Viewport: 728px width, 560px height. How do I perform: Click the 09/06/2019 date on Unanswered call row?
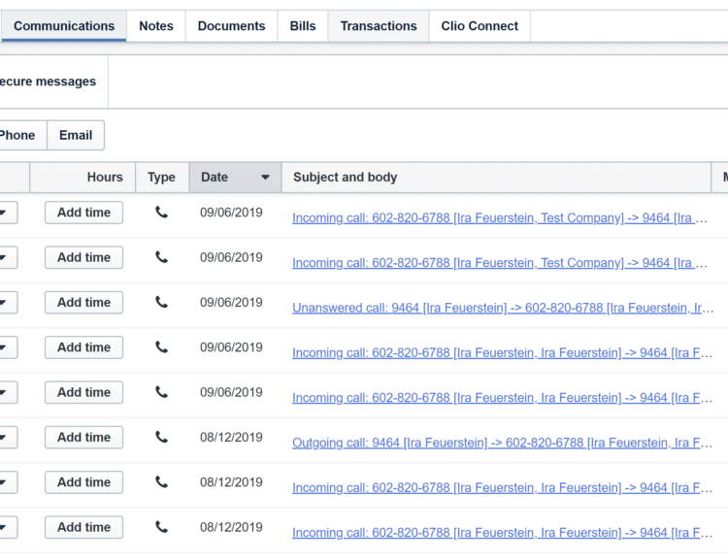tap(231, 302)
